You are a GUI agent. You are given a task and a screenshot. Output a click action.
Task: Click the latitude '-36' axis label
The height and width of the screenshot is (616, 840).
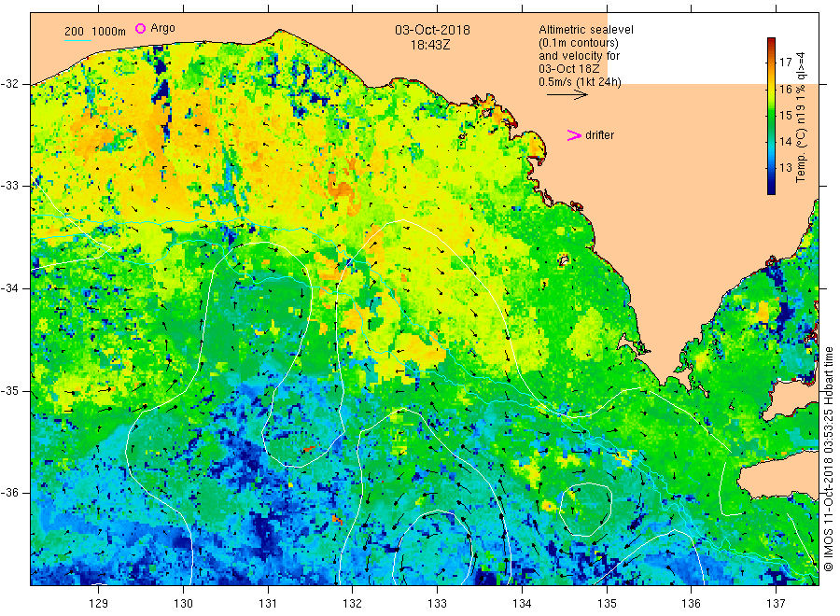pyautogui.click(x=9, y=493)
